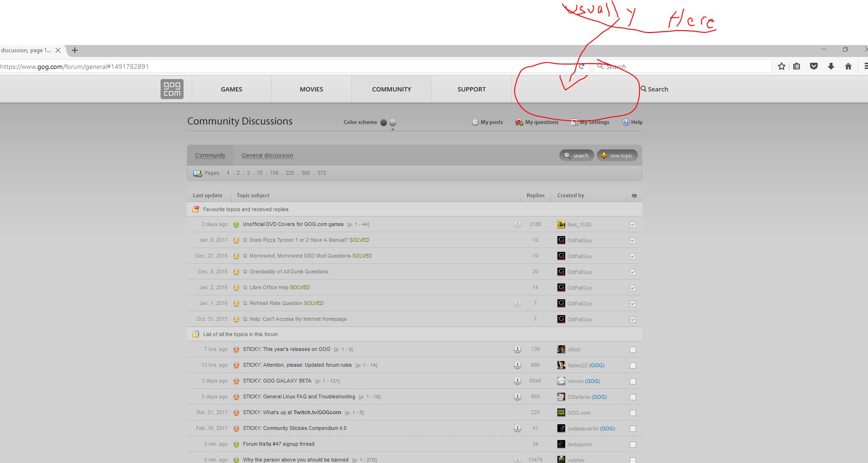
Task: Check favourite box for Updated forum rules sticky
Action: click(x=633, y=365)
